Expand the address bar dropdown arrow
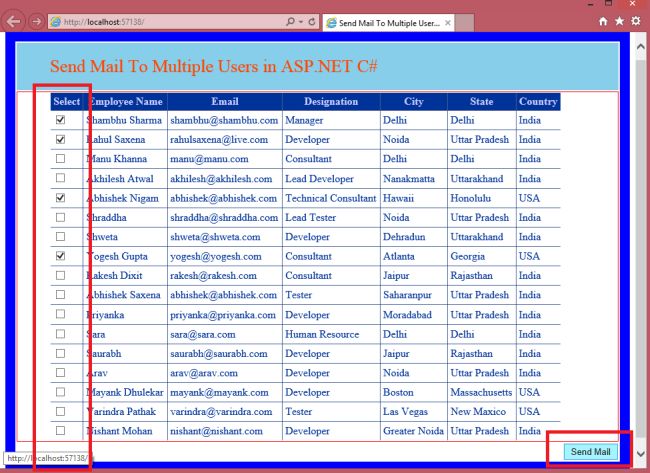 [x=301, y=22]
